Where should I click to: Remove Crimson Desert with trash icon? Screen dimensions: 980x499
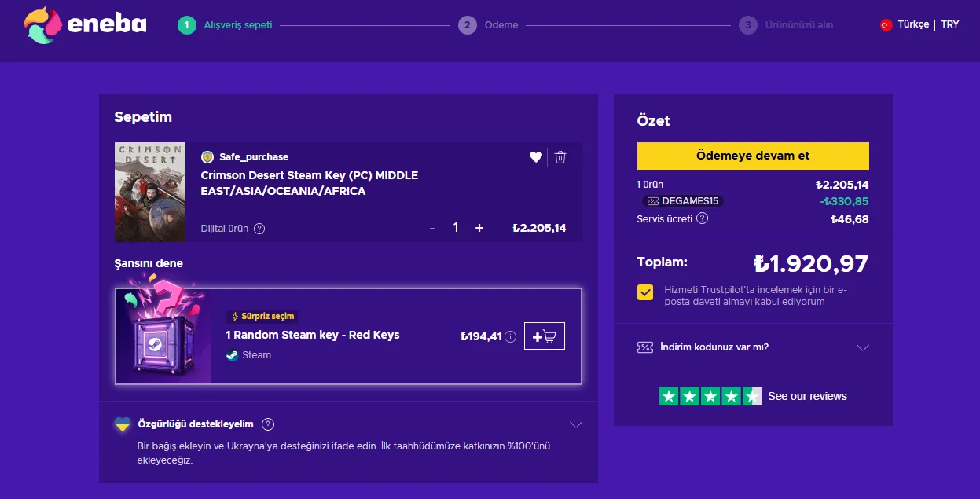[560, 157]
